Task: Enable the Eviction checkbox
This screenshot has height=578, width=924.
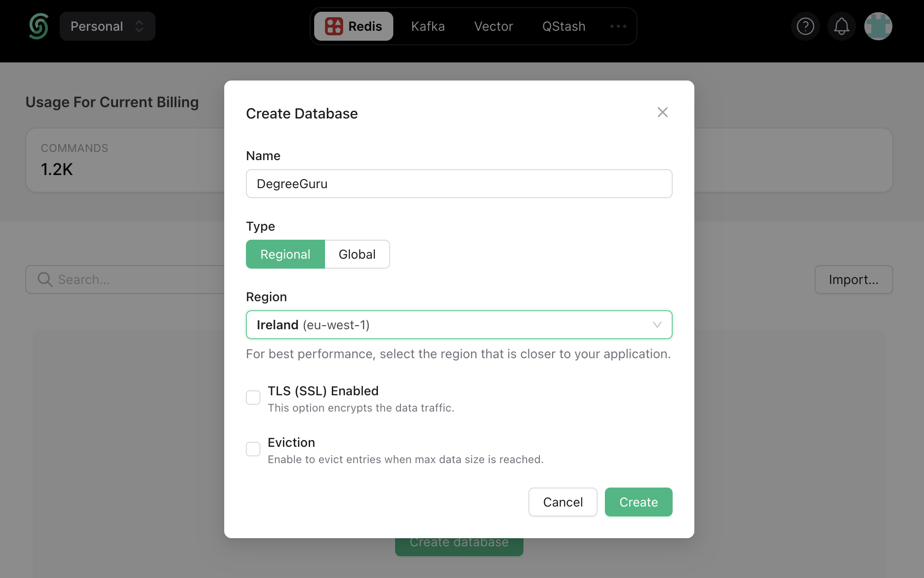Action: coord(253,449)
